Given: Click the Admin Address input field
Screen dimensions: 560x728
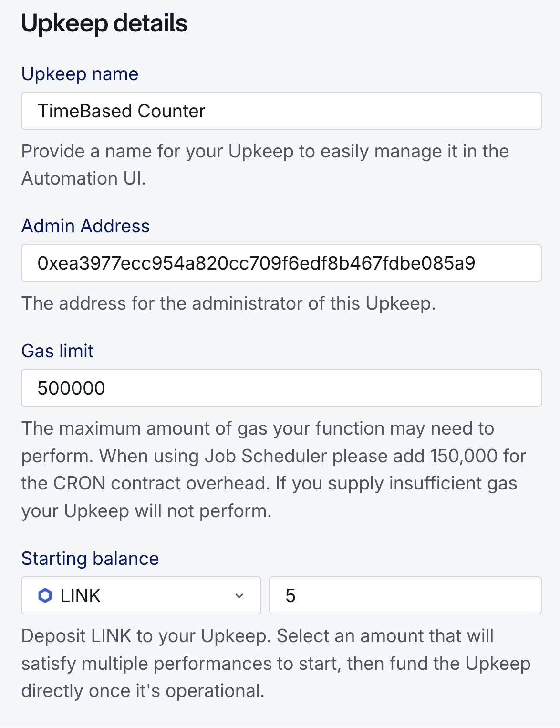Looking at the screenshot, I should pyautogui.click(x=281, y=263).
